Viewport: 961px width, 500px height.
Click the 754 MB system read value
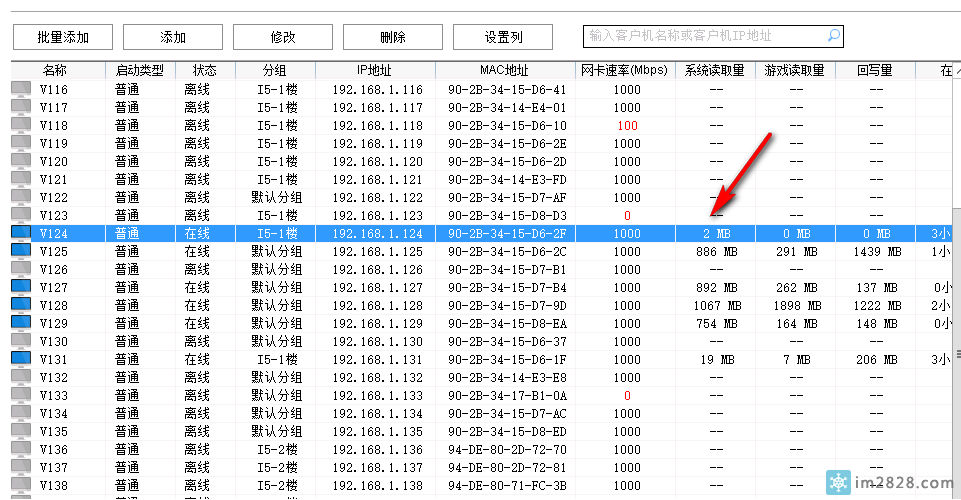tap(716, 324)
